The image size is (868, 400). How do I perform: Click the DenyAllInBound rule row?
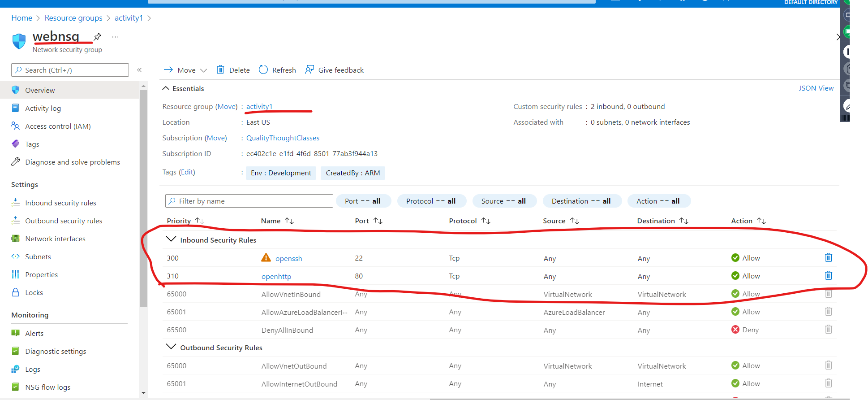coord(499,330)
